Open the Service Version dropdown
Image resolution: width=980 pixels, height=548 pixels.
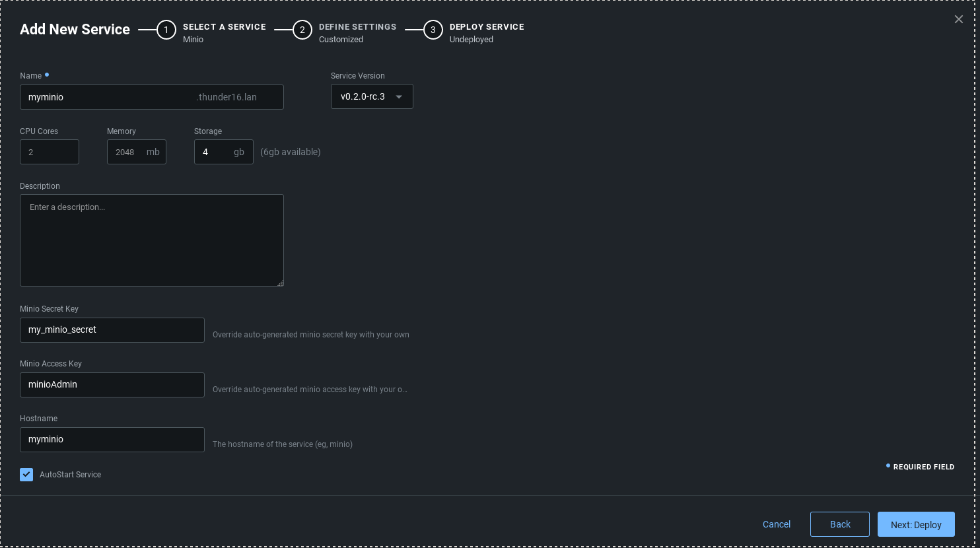(x=372, y=96)
